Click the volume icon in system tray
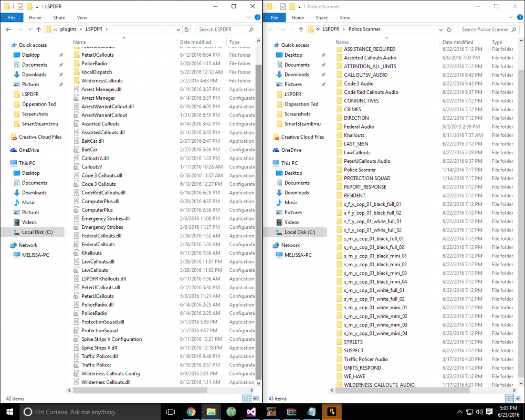The width and height of the screenshot is (525, 420). tap(479, 412)
